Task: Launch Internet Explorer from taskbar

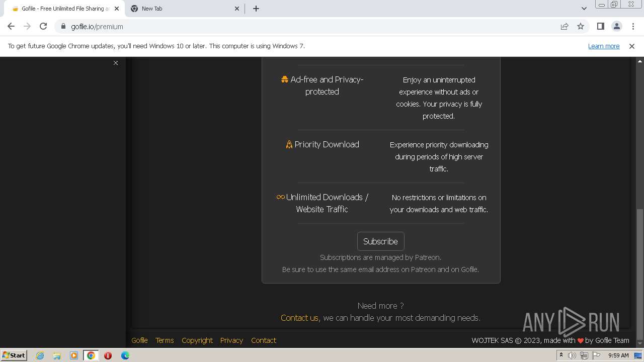Action: pyautogui.click(x=40, y=355)
